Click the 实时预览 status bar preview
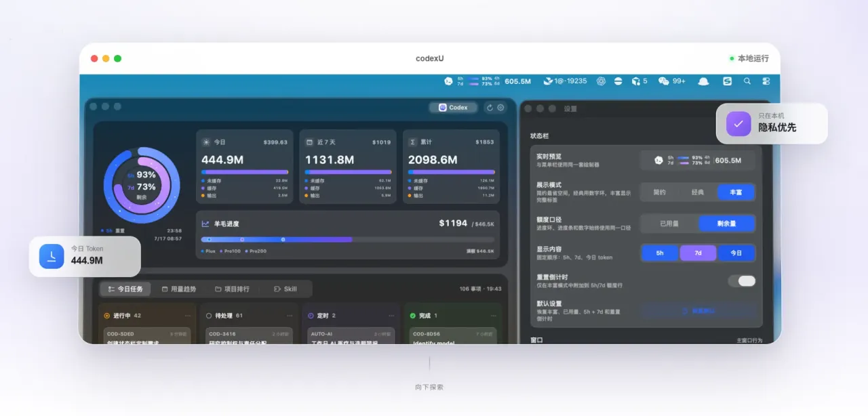 (698, 161)
